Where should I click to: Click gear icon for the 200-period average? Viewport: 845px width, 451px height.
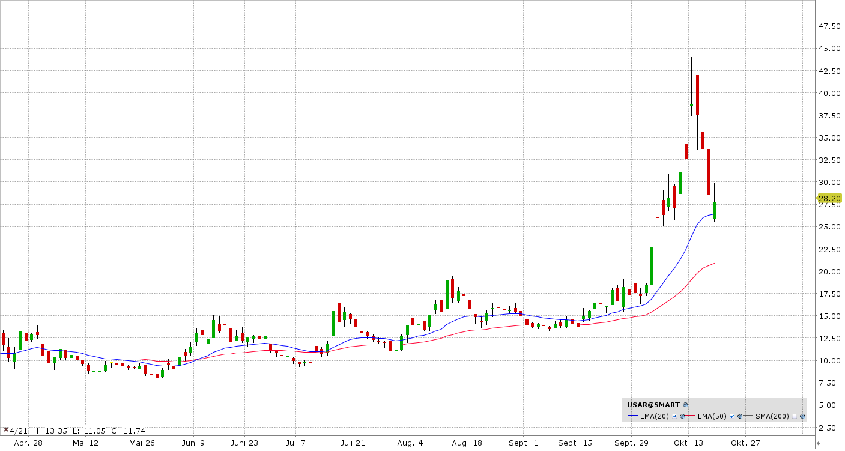point(803,416)
